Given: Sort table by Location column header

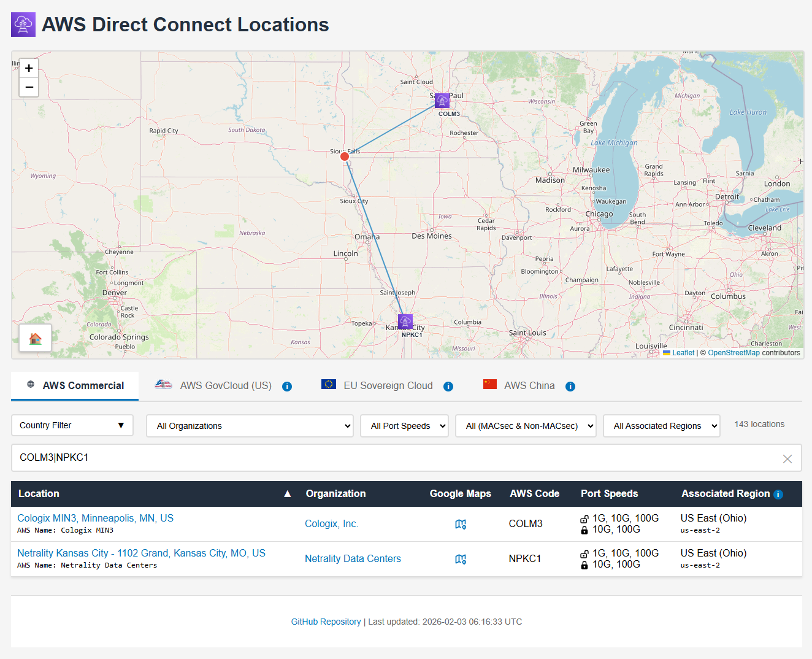Looking at the screenshot, I should pyautogui.click(x=39, y=493).
